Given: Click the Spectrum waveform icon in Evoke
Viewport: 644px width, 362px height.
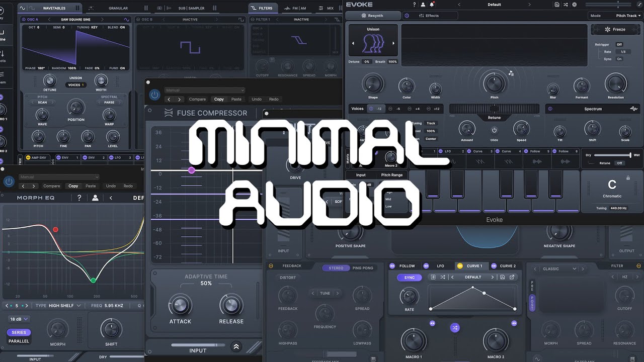Looking at the screenshot, I should coord(633,109).
